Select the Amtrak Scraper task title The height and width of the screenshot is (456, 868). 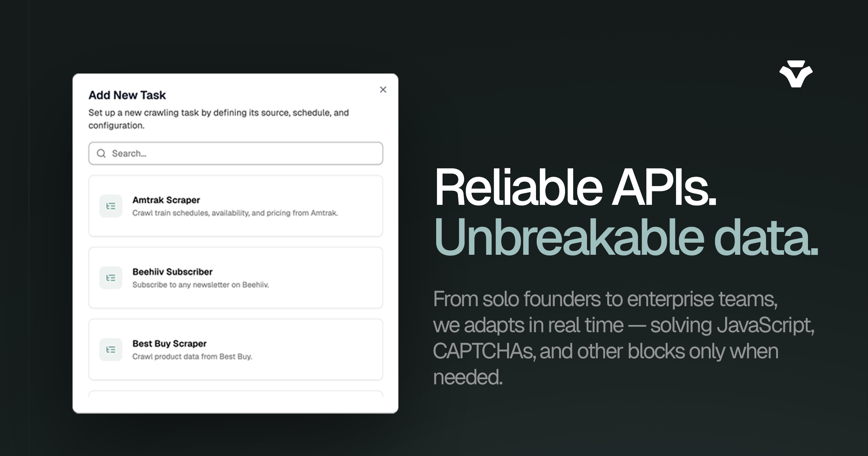click(166, 200)
